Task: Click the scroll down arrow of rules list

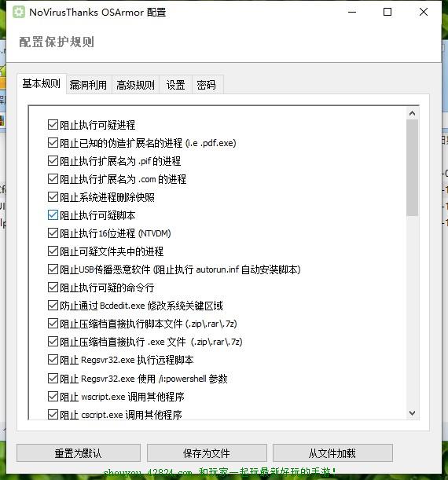Action: (x=412, y=413)
